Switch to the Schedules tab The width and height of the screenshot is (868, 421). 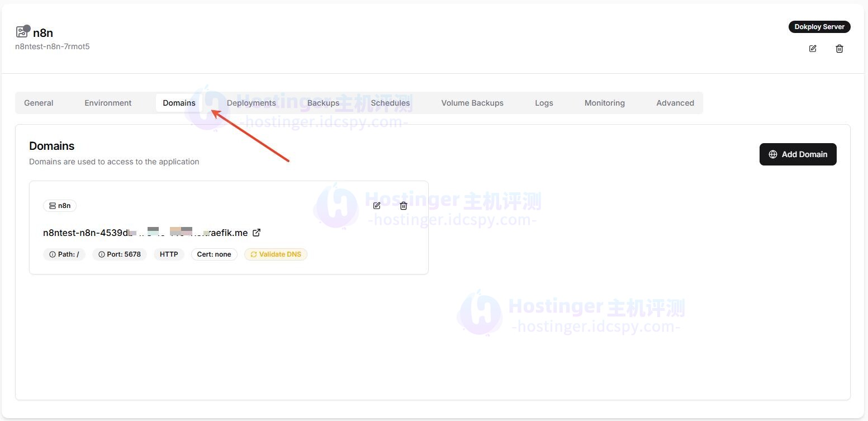pos(390,103)
